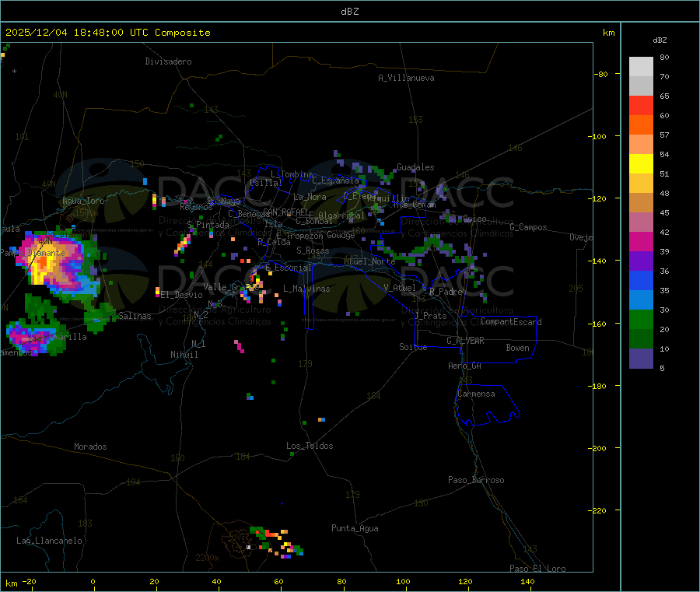Click the Paso_Barroso label

pos(476,480)
